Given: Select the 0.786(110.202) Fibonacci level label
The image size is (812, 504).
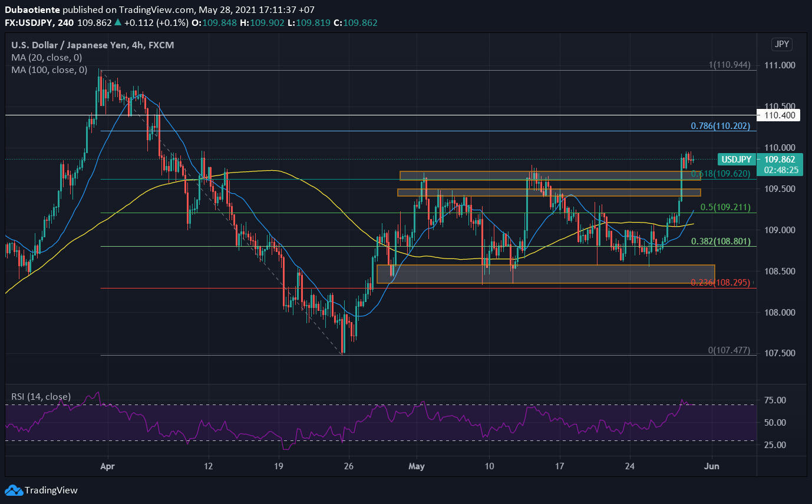Looking at the screenshot, I should tap(720, 126).
